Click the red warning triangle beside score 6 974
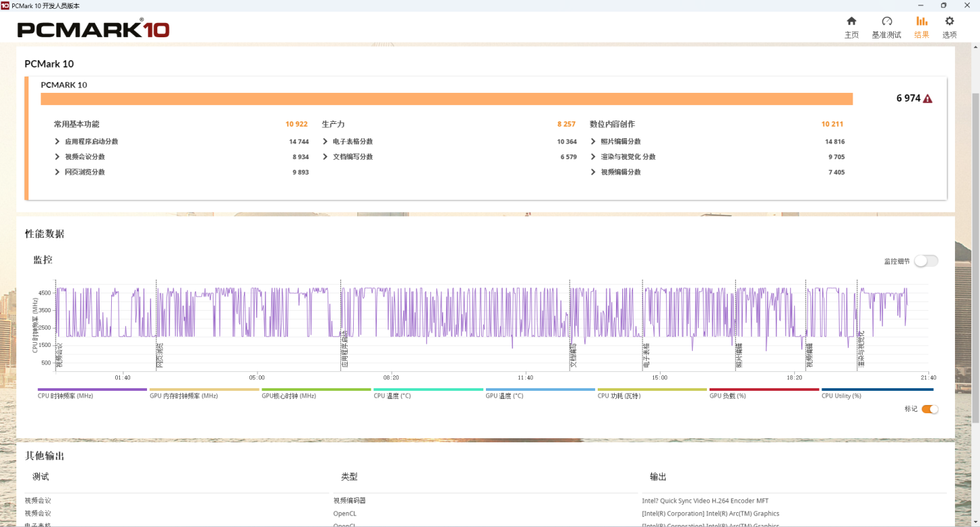This screenshot has width=980, height=527. [928, 99]
